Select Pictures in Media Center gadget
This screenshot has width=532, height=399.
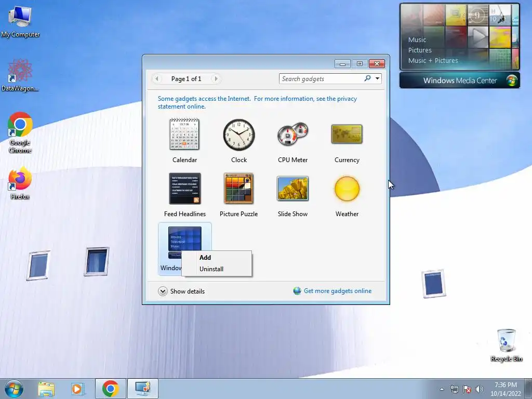point(420,50)
